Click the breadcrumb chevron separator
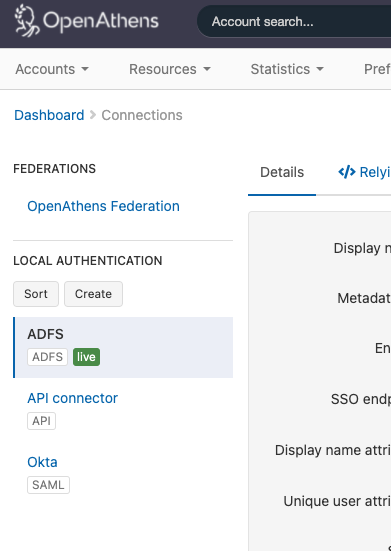This screenshot has height=551, width=391. click(93, 115)
